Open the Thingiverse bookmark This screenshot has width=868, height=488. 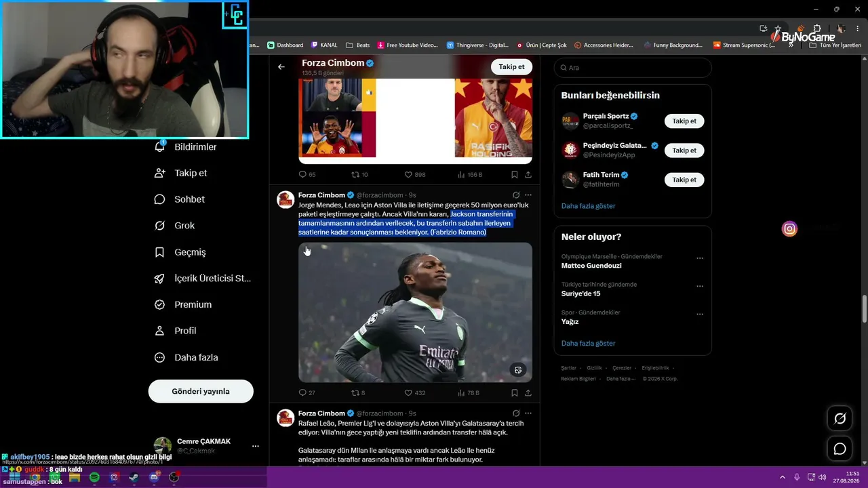(477, 45)
